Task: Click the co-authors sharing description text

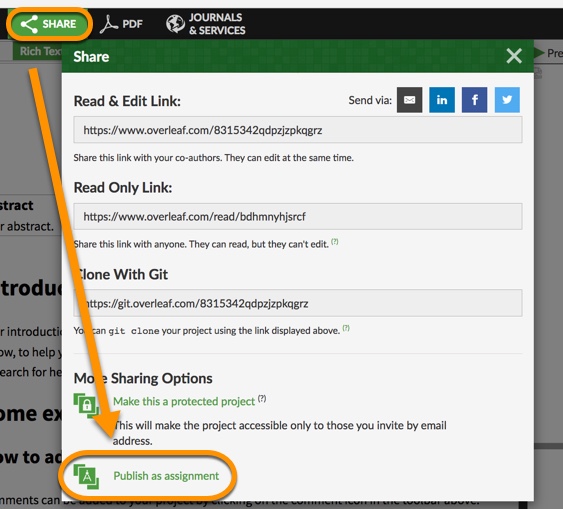Action: point(214,158)
